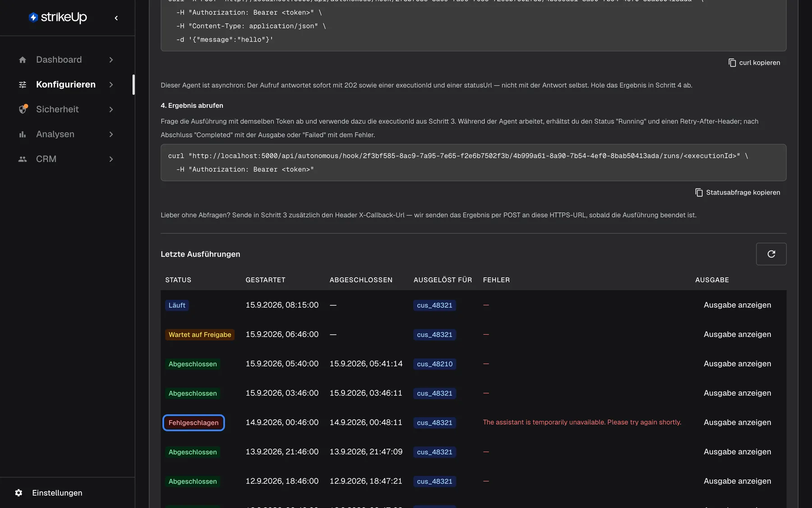This screenshot has height=508, width=812.
Task: Refresh the Letzte Ausführungen list
Action: pos(771,254)
